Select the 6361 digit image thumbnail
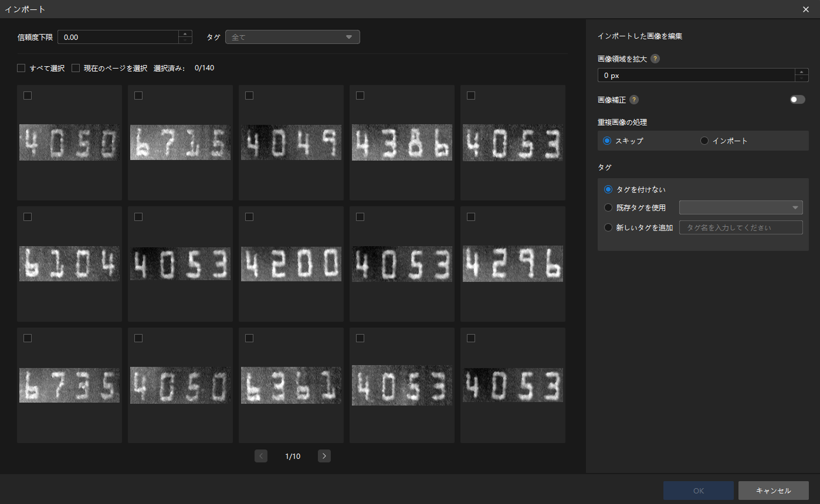Screen dimensions: 820x504 (x=291, y=385)
